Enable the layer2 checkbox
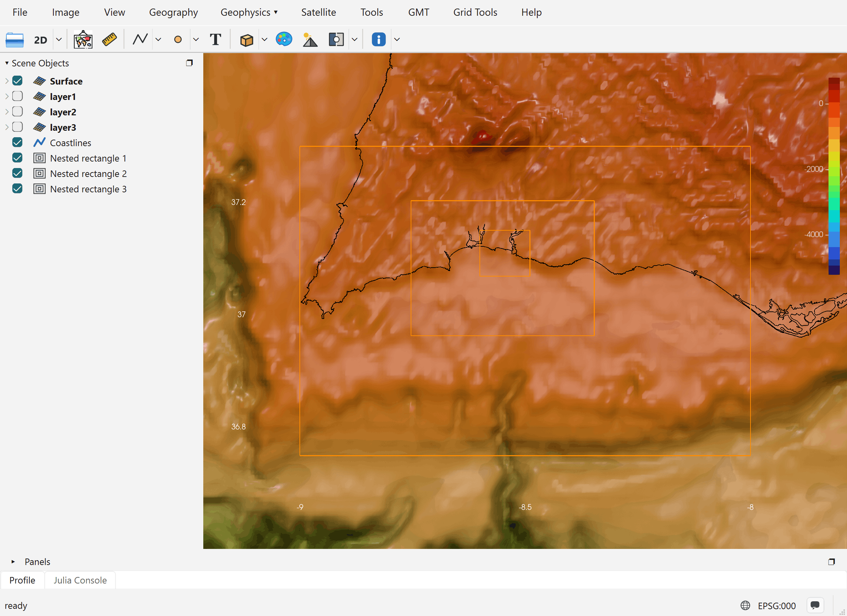 tap(17, 111)
